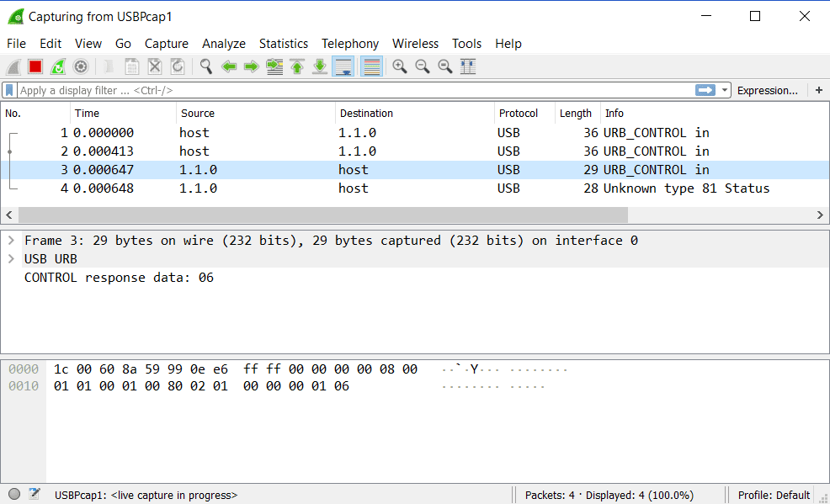This screenshot has height=504, width=830.
Task: Restart the current capture
Action: click(58, 66)
